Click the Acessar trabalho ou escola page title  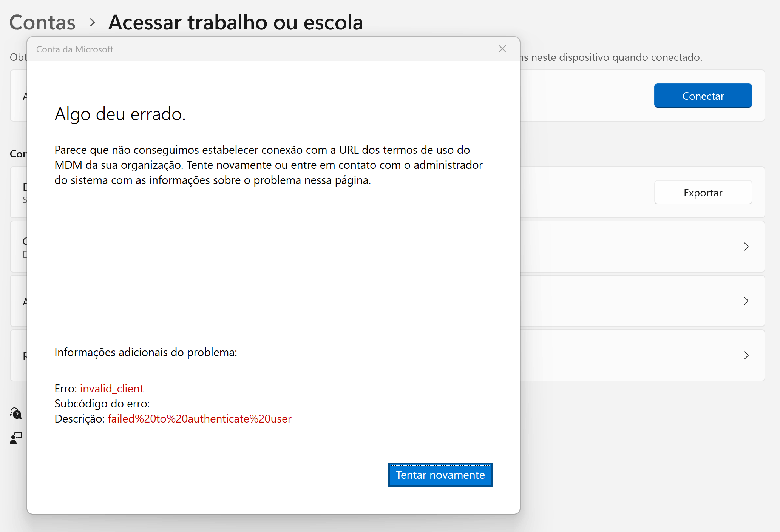tap(236, 23)
